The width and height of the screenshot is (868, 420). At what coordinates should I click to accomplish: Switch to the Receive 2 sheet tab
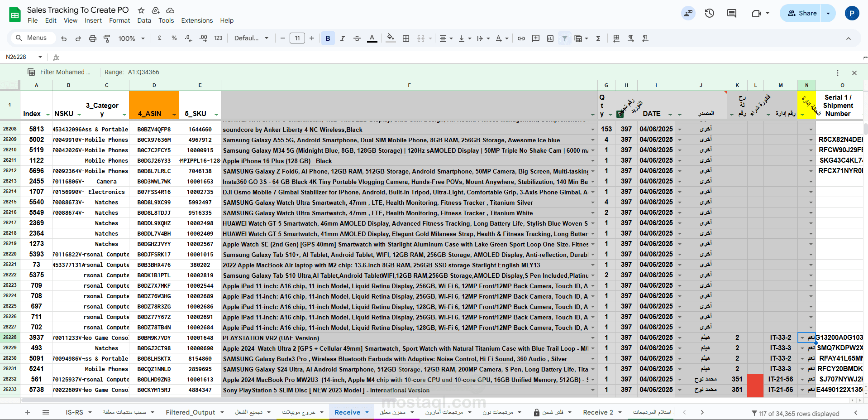(x=598, y=412)
